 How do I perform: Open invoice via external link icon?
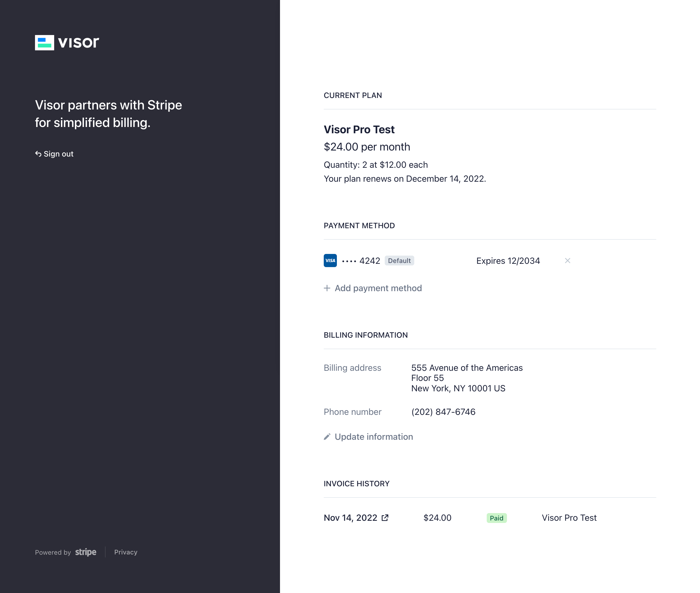pos(385,518)
